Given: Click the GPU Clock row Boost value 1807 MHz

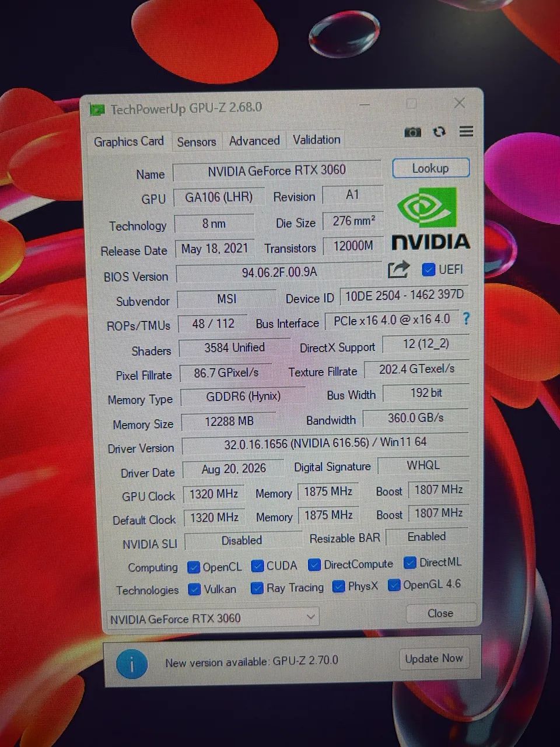Looking at the screenshot, I should coord(439,490).
